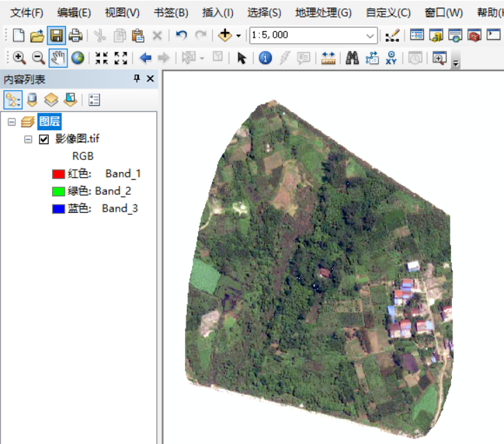This screenshot has height=444, width=504.
Task: Click the Save document icon
Action: (56, 35)
